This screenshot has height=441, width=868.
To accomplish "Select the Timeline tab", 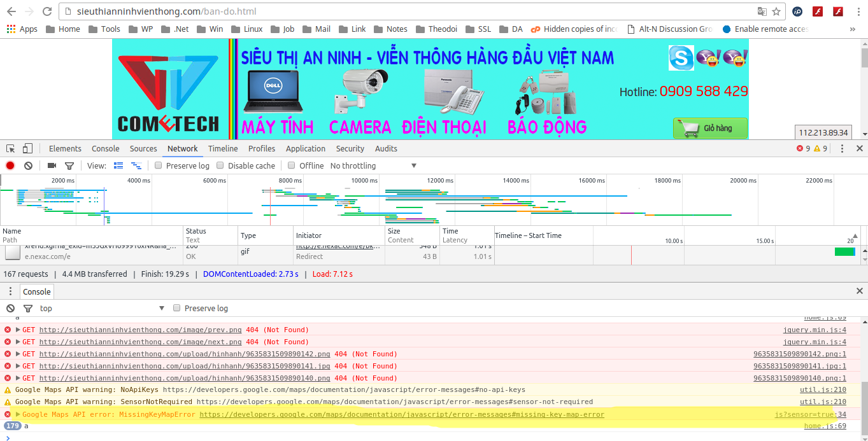I will 223,148.
